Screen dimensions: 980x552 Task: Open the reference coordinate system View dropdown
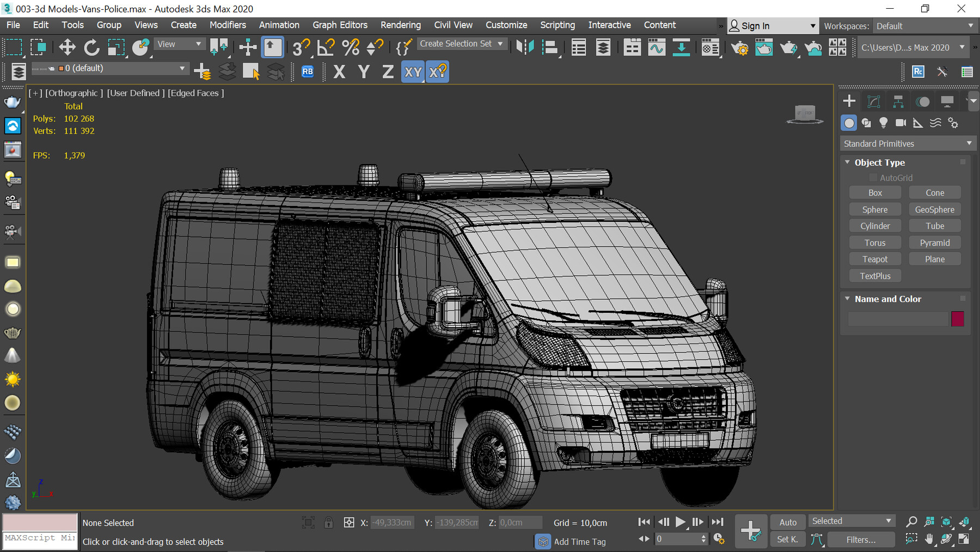coord(180,44)
